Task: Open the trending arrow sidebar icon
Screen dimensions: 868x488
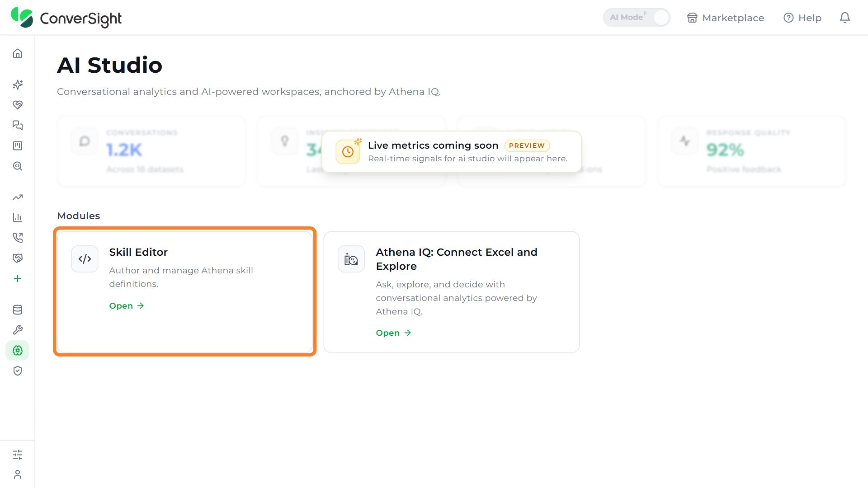Action: tap(18, 197)
